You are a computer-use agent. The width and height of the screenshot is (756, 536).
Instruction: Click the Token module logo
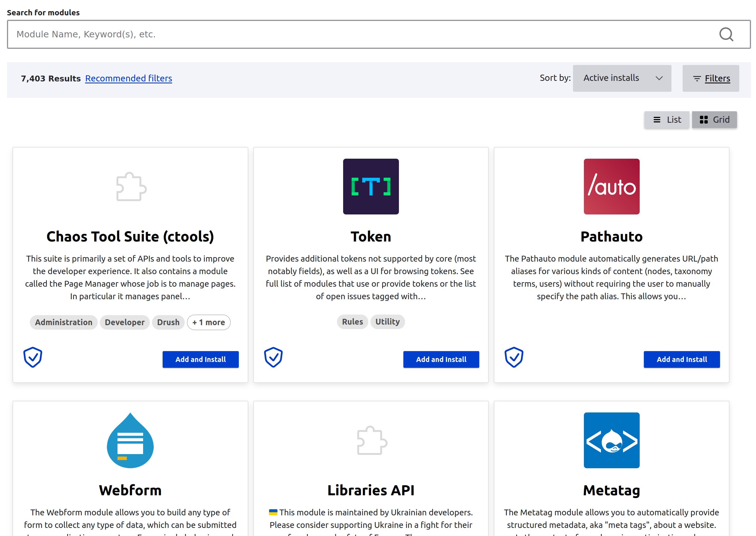coord(370,187)
